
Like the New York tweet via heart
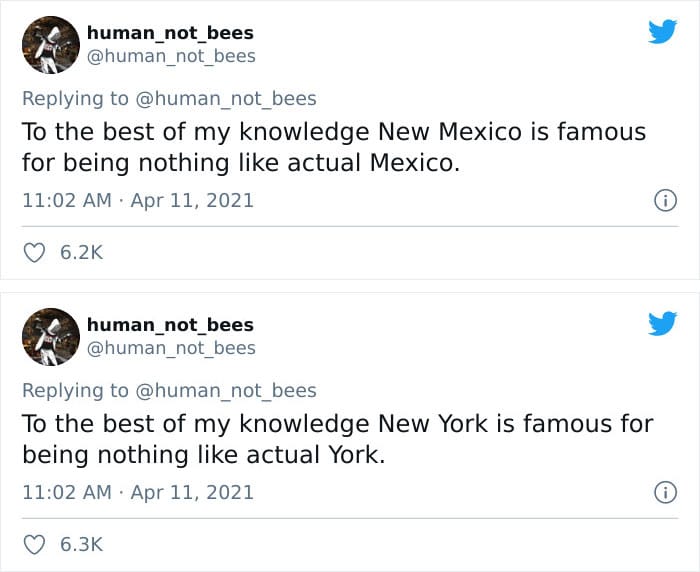click(x=36, y=545)
